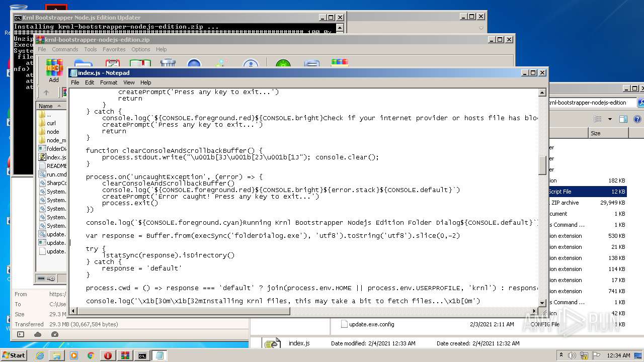Click Notepad horizontal scroll thumb
Viewport: 644px width, 362px height.
point(184,311)
